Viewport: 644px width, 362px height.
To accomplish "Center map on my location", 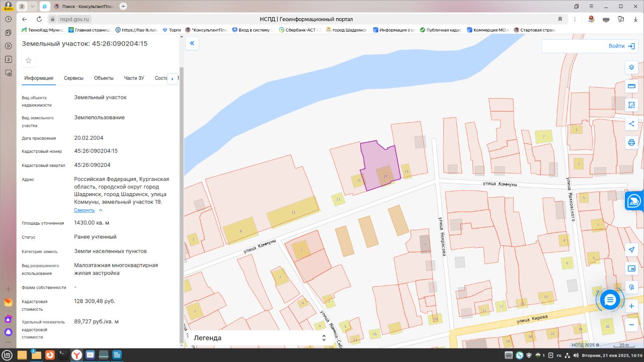I will click(x=631, y=250).
